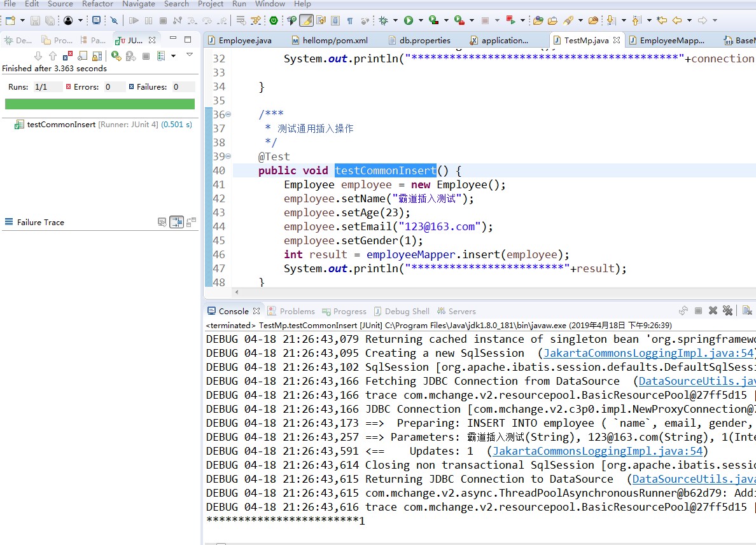Open the Run button dropdown arrow
This screenshot has height=545, width=756.
click(x=421, y=20)
